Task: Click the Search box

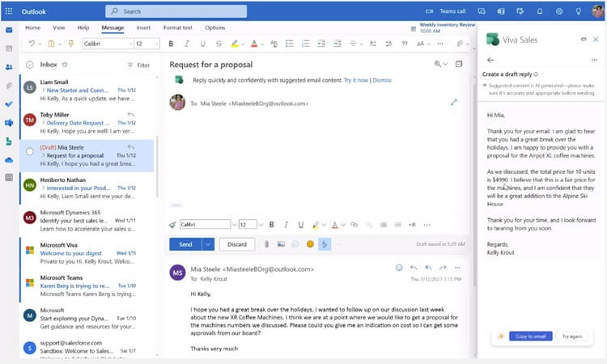Action: coord(176,11)
